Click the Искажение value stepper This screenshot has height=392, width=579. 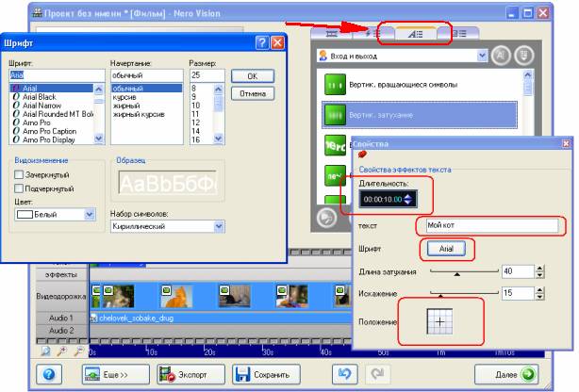539,293
